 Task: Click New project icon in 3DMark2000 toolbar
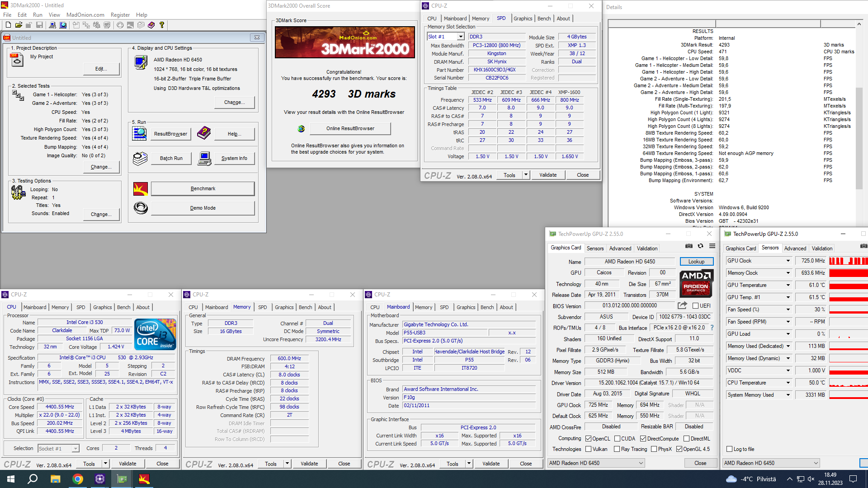8,25
